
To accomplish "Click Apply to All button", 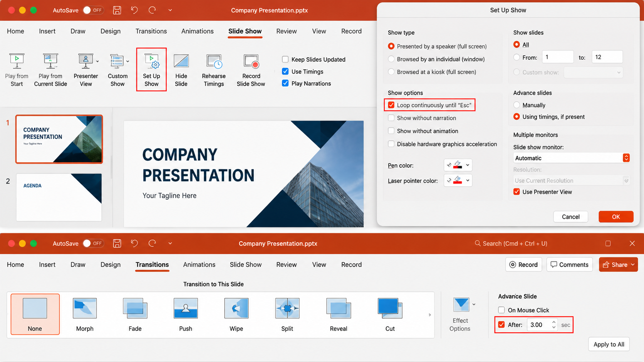I will (609, 344).
